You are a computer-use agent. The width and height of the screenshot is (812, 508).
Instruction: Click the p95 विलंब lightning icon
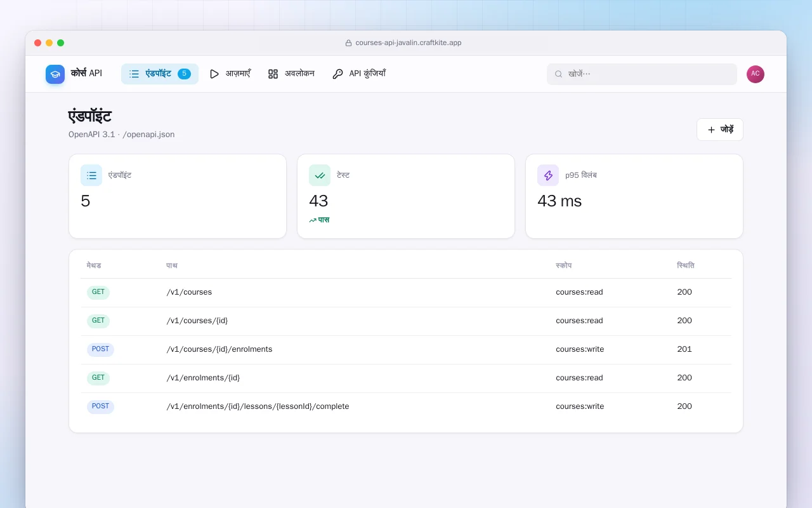(x=548, y=175)
